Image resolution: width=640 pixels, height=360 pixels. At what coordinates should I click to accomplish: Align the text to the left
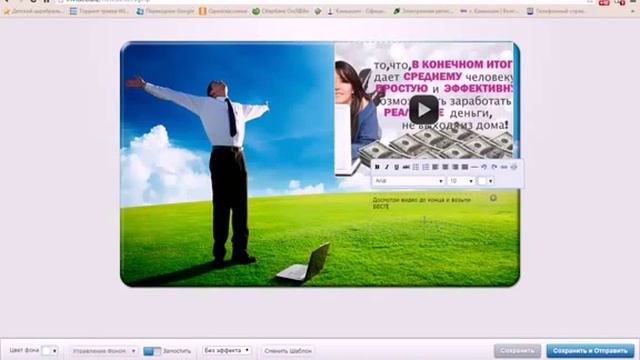click(x=436, y=167)
